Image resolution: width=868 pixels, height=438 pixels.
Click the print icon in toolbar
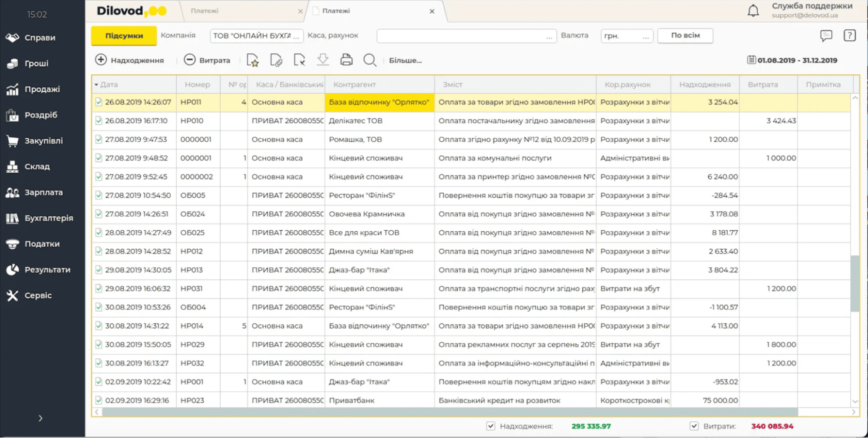346,60
